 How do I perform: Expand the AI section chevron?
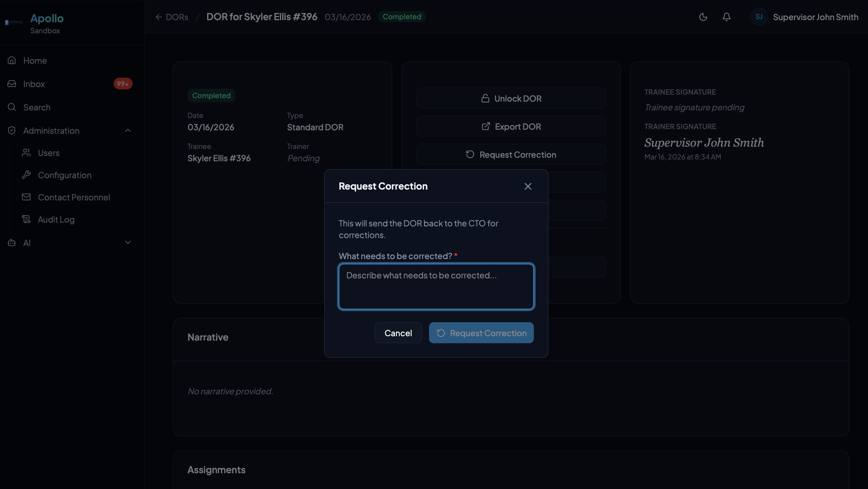click(128, 243)
